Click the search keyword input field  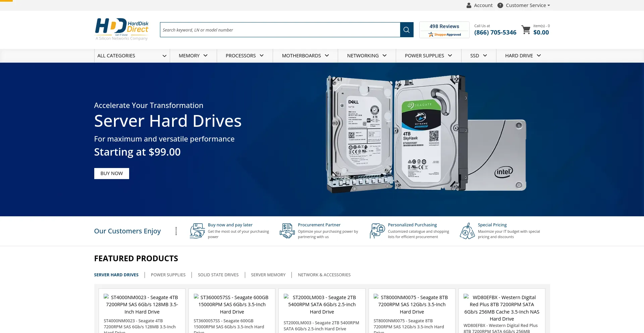click(x=280, y=30)
